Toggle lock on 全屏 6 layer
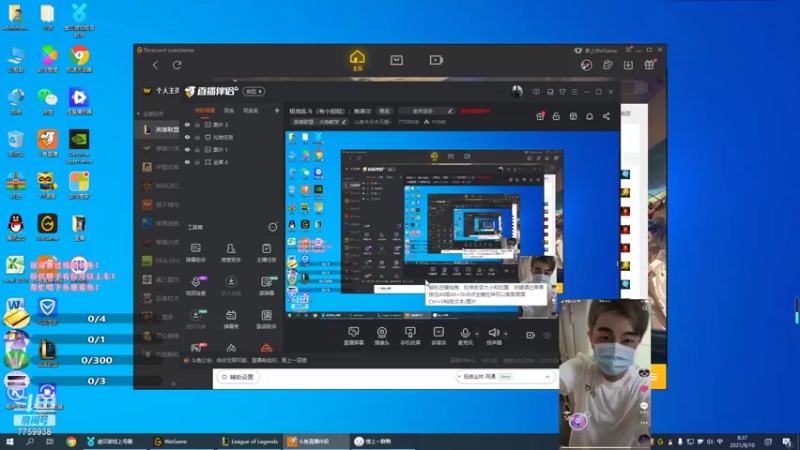Viewport: 800px width, 450px height. 197,162
